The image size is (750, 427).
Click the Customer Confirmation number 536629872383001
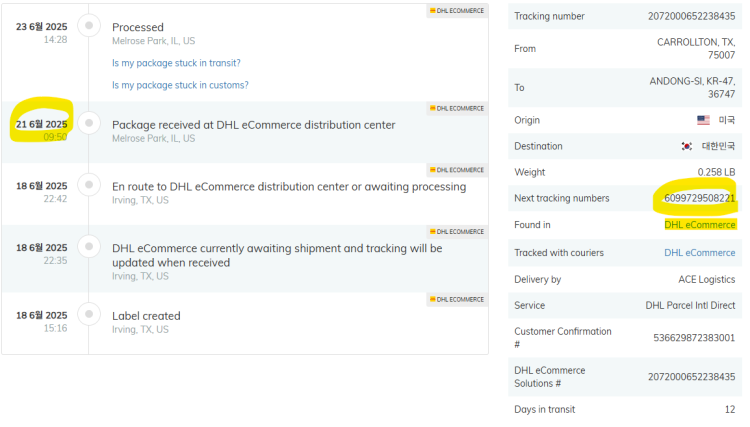point(694,338)
